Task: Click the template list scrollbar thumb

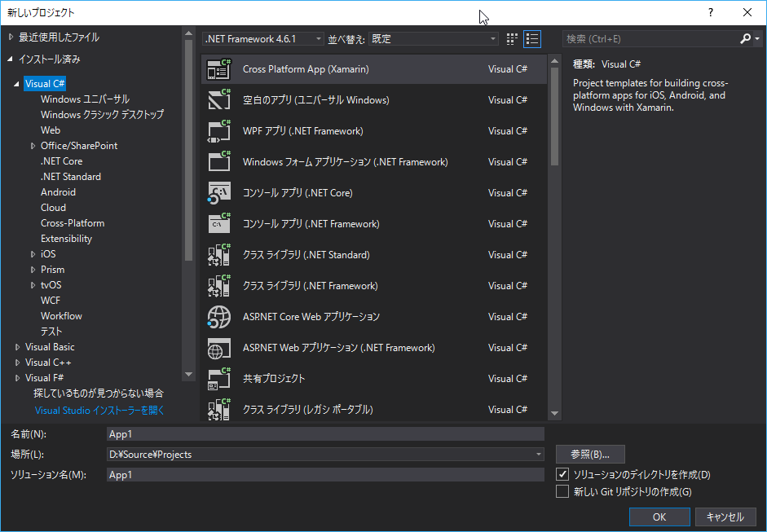Action: point(555,117)
